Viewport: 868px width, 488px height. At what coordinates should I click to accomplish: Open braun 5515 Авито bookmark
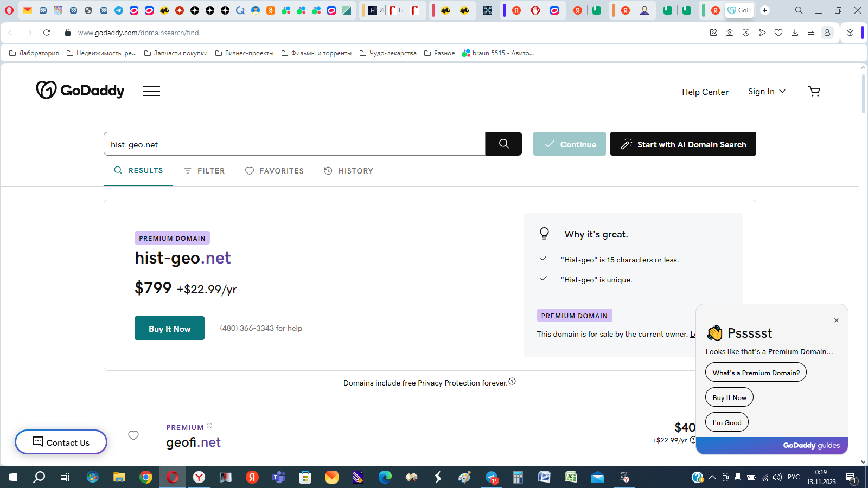(x=498, y=53)
